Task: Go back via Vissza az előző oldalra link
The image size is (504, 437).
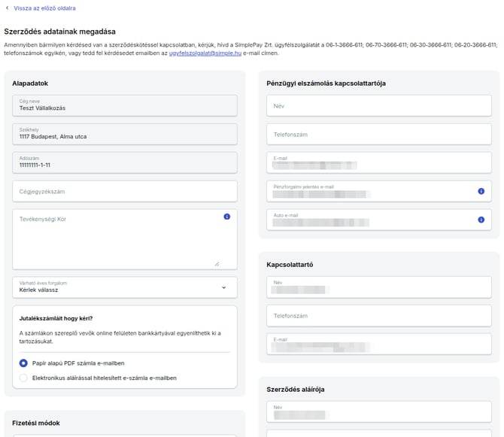Action: (x=44, y=8)
